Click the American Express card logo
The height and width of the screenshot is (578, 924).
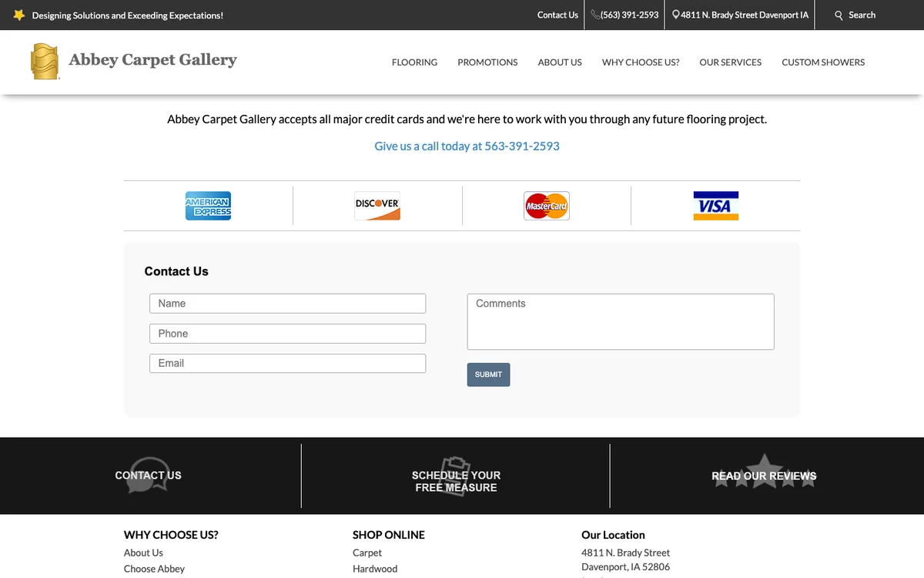click(208, 206)
